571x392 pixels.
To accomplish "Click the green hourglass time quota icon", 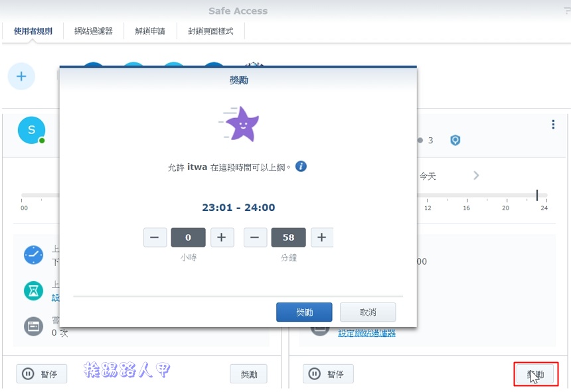I will 33,291.
